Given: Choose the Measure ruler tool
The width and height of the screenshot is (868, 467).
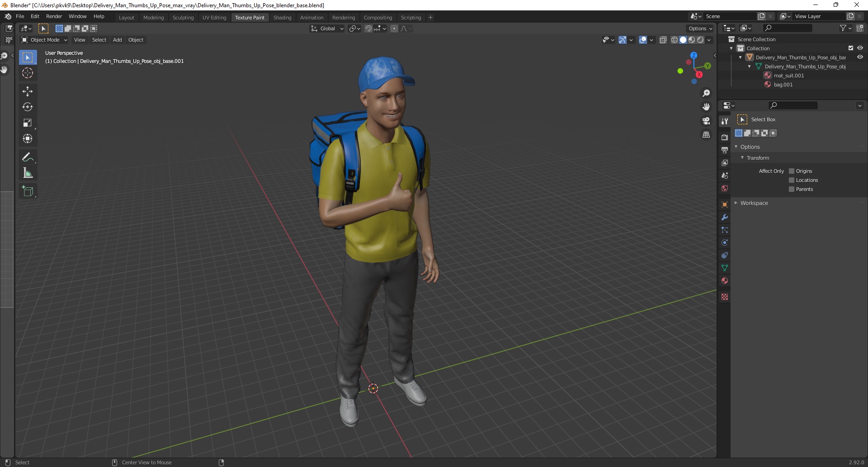Looking at the screenshot, I should coord(28,173).
